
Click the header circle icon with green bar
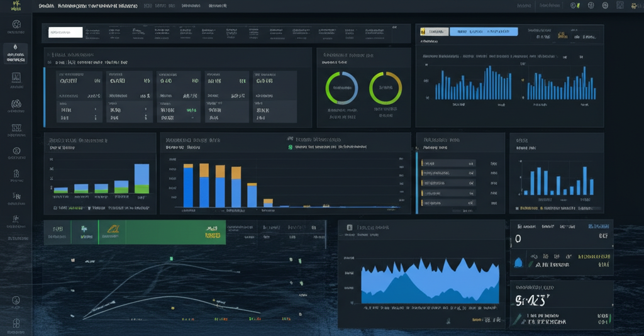click(575, 5)
